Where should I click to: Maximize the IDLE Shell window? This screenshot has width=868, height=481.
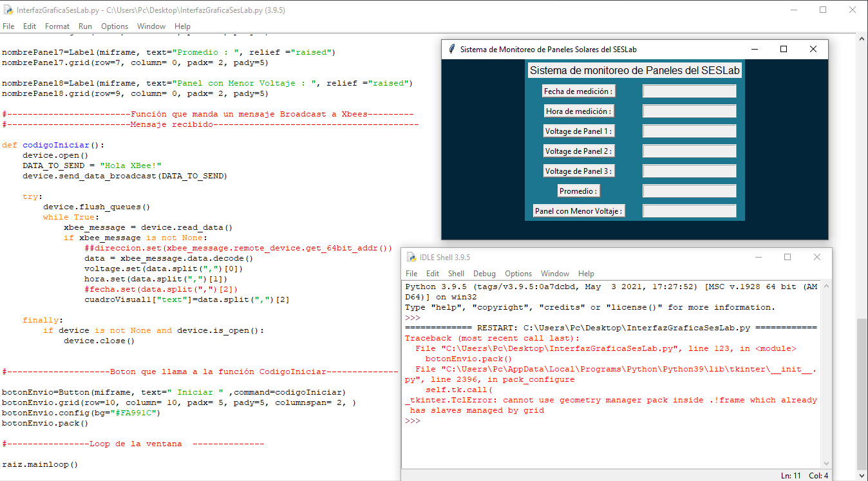[787, 257]
